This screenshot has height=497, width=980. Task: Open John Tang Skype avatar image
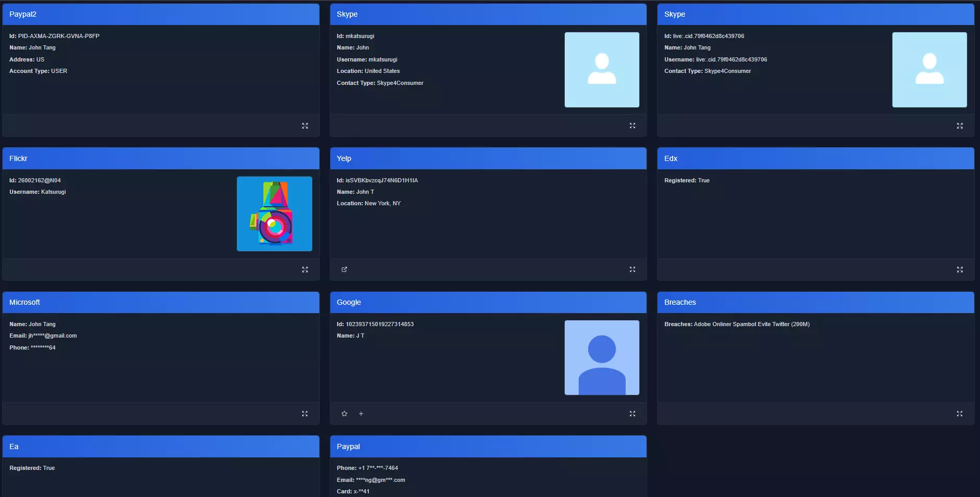click(929, 70)
